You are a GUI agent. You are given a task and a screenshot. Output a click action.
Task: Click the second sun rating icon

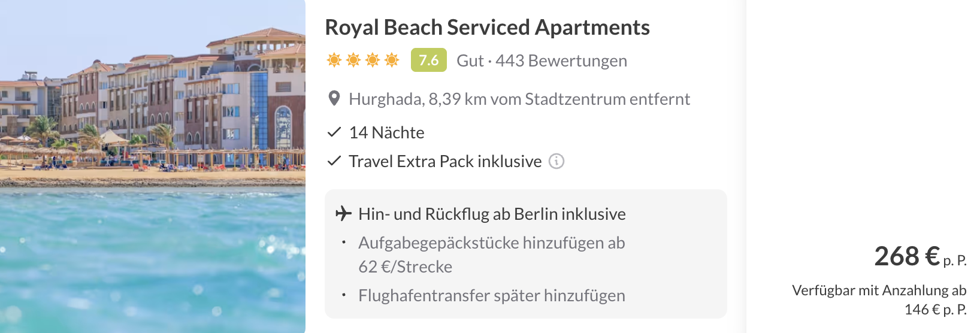pyautogui.click(x=353, y=60)
